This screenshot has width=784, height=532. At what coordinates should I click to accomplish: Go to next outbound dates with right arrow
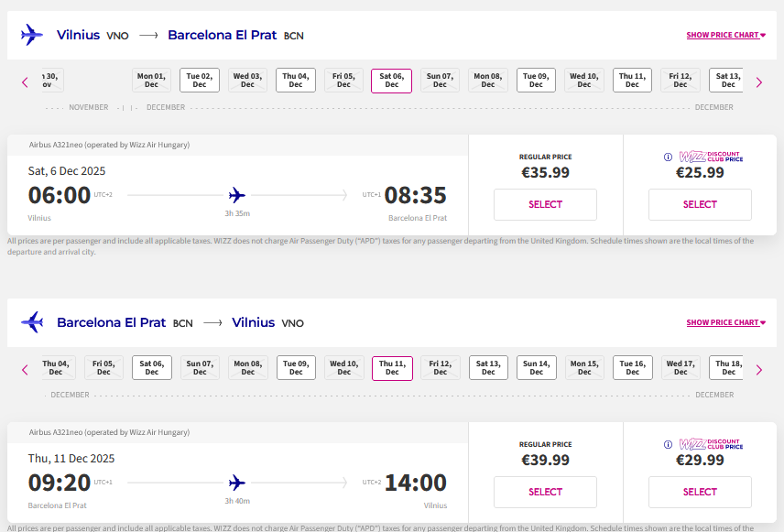[758, 82]
